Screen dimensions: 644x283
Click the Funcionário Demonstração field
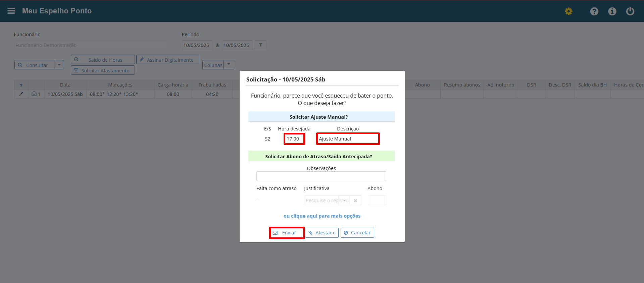coord(91,45)
